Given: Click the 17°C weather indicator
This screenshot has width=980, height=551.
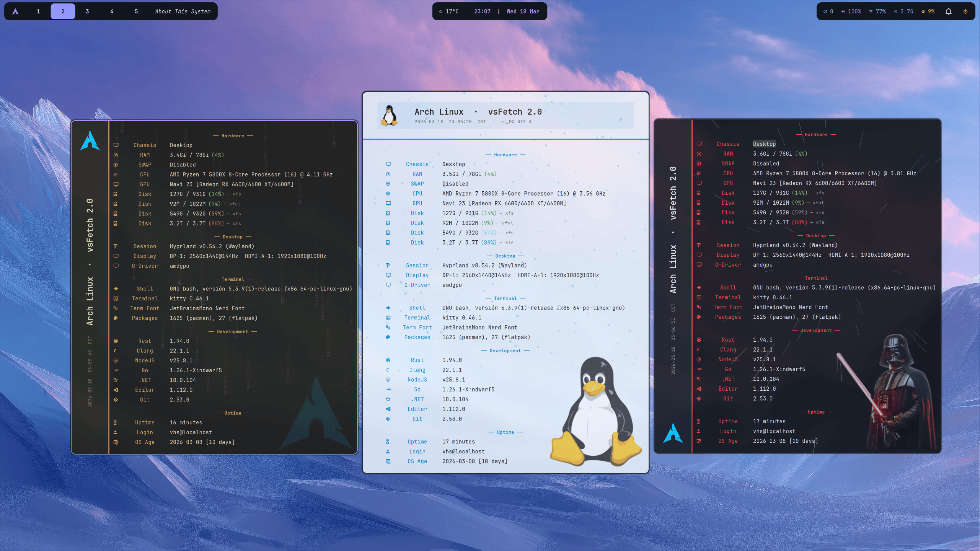Looking at the screenshot, I should click(x=448, y=11).
